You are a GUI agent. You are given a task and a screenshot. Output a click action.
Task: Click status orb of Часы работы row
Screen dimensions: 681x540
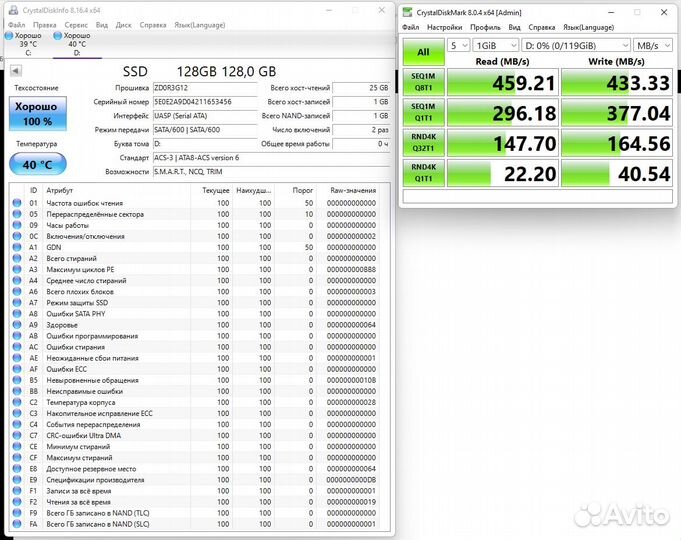click(x=17, y=225)
